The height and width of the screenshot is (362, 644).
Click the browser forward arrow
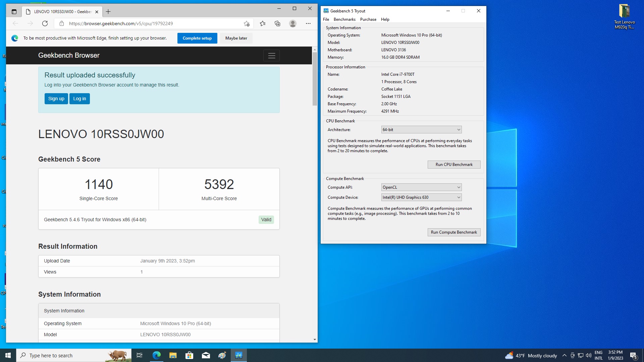pos(30,23)
